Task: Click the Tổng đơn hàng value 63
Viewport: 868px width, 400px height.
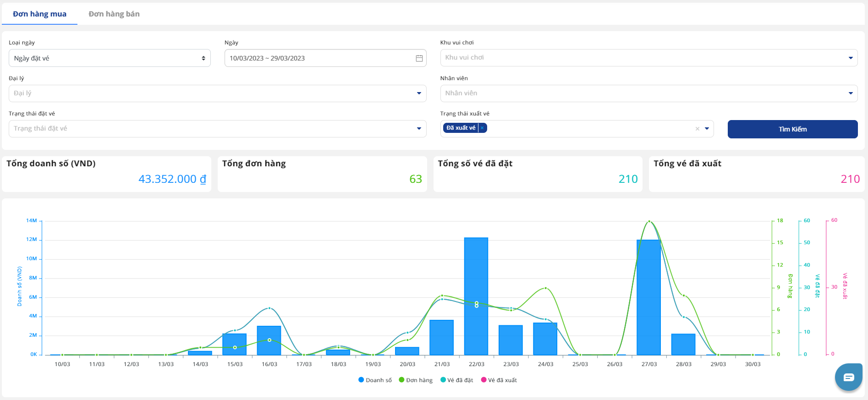Action: click(416, 179)
